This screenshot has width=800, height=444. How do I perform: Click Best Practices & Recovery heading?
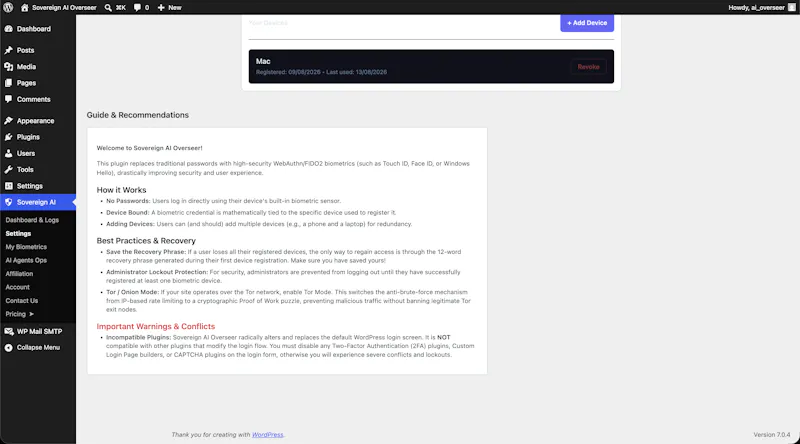click(146, 240)
